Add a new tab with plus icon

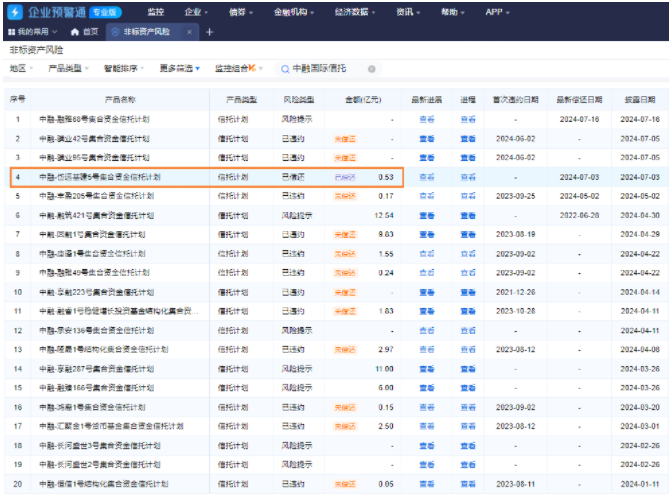pyautogui.click(x=209, y=32)
